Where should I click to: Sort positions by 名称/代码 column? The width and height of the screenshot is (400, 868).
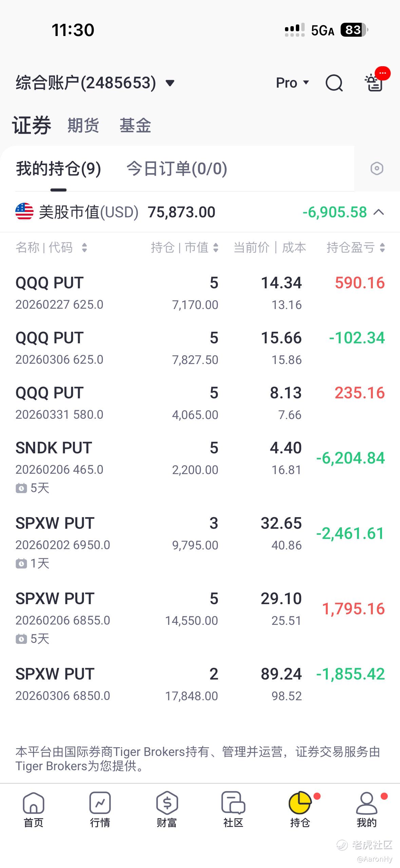point(51,248)
